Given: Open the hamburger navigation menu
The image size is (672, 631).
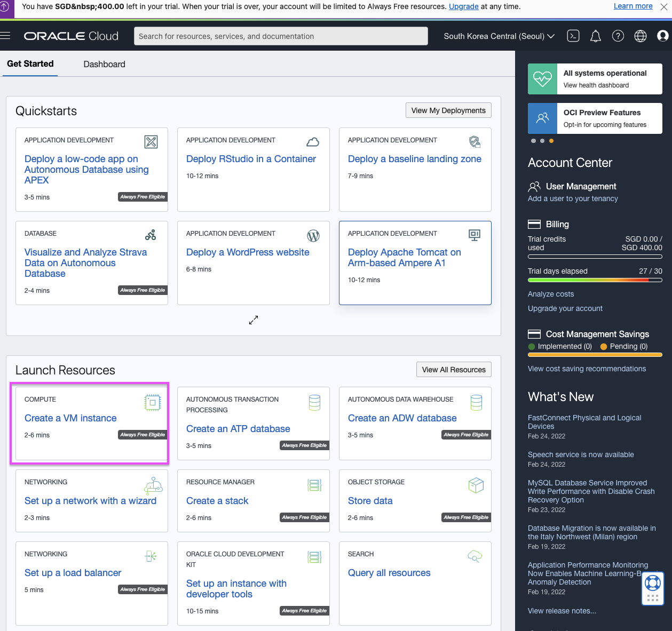Looking at the screenshot, I should pos(5,36).
